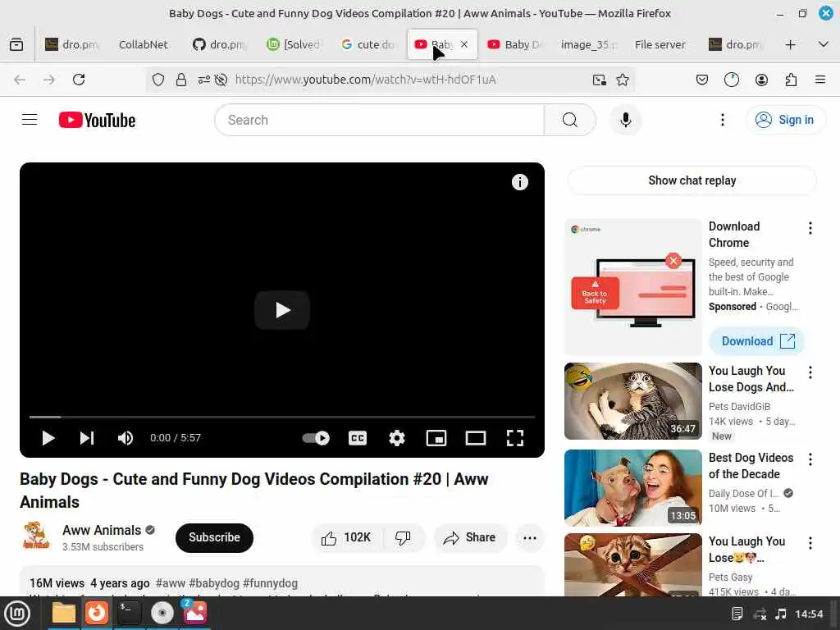840x630 pixels.
Task: Switch to the Google cute do tab
Action: pyautogui.click(x=368, y=44)
